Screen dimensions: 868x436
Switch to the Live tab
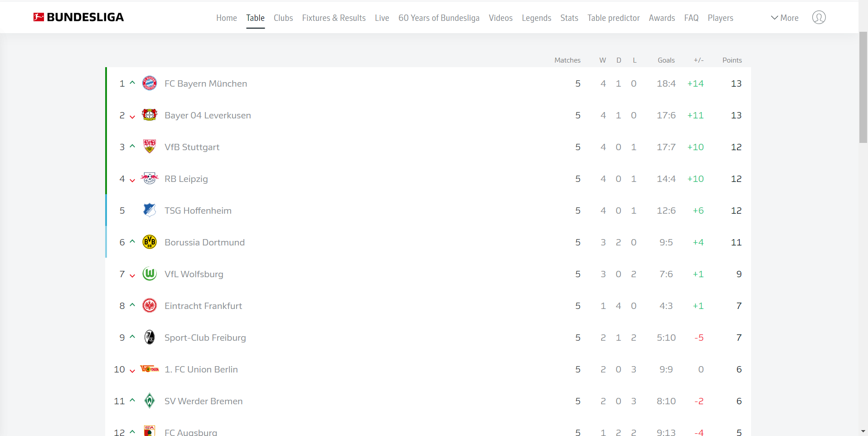point(382,18)
